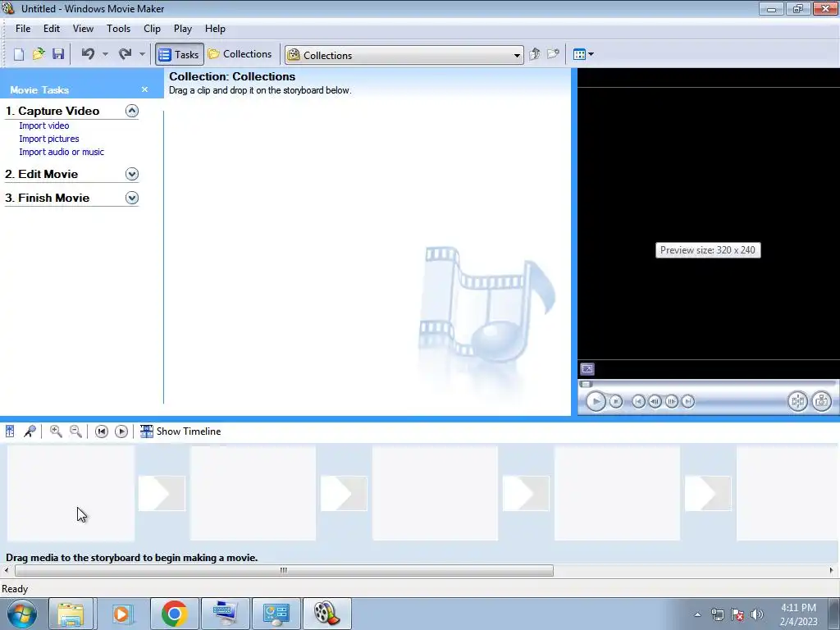The width and height of the screenshot is (840, 630).
Task: Expand the Finish Movie section
Action: coord(132,198)
